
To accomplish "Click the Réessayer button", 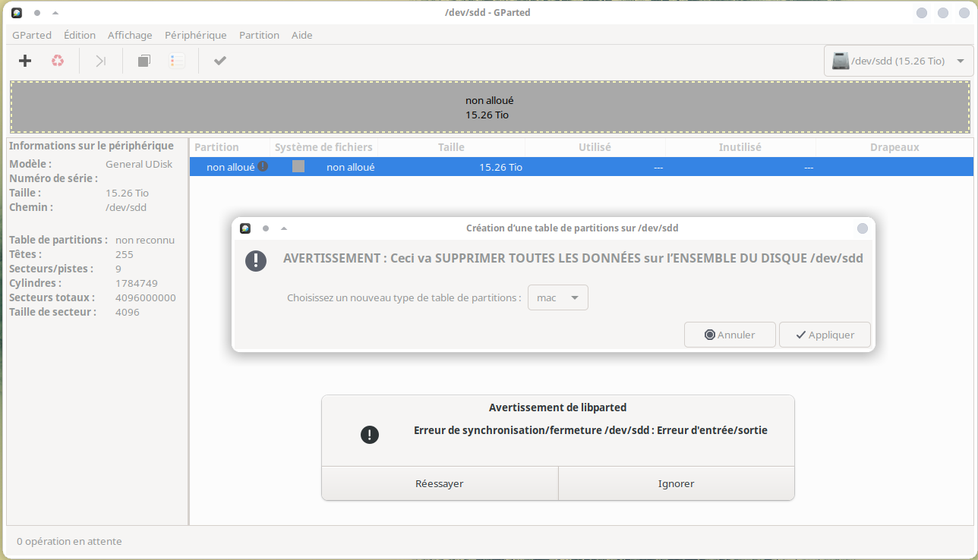I will (440, 483).
